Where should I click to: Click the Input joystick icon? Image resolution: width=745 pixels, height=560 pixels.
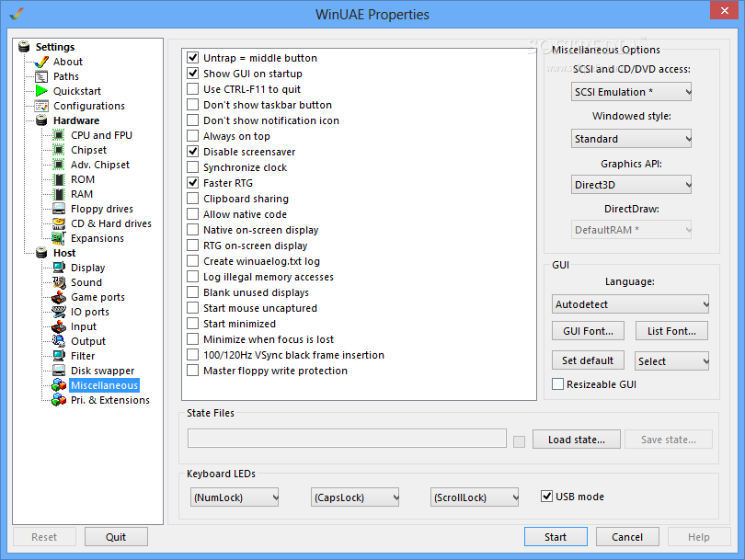point(59,326)
